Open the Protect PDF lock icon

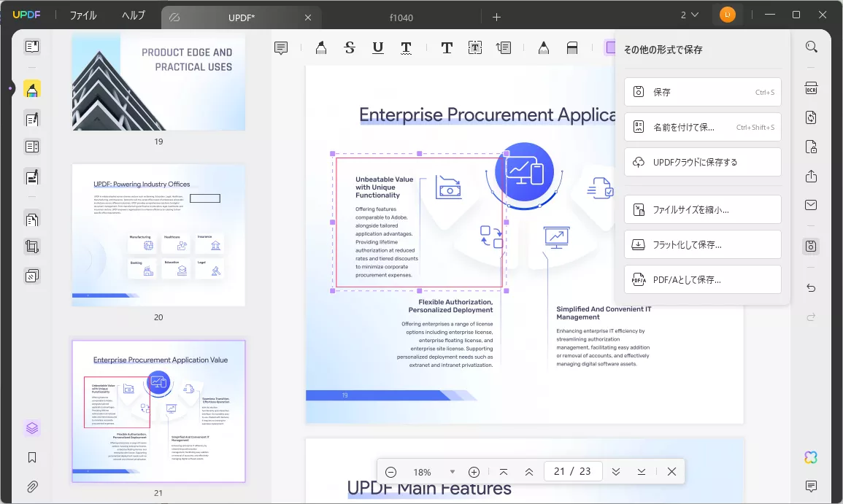(812, 147)
